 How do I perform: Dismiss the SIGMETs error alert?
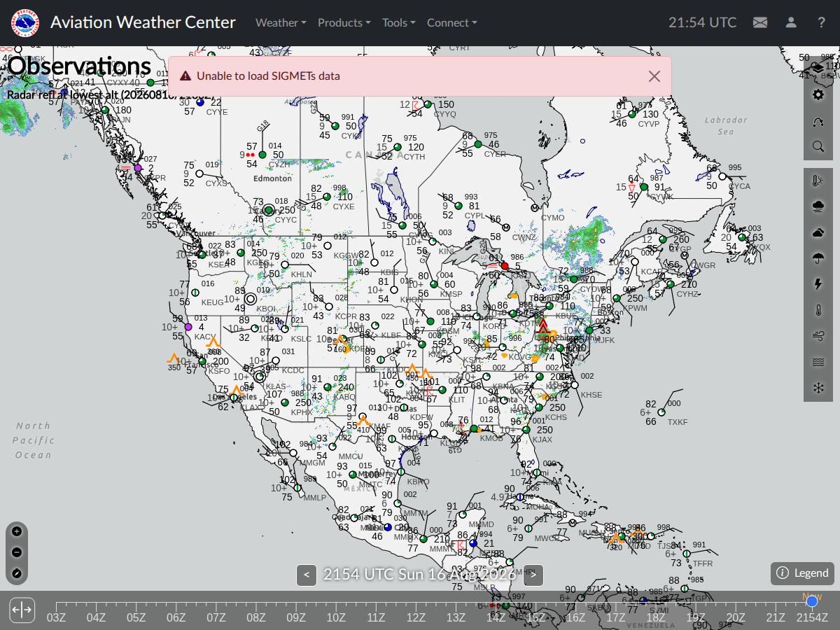[654, 76]
